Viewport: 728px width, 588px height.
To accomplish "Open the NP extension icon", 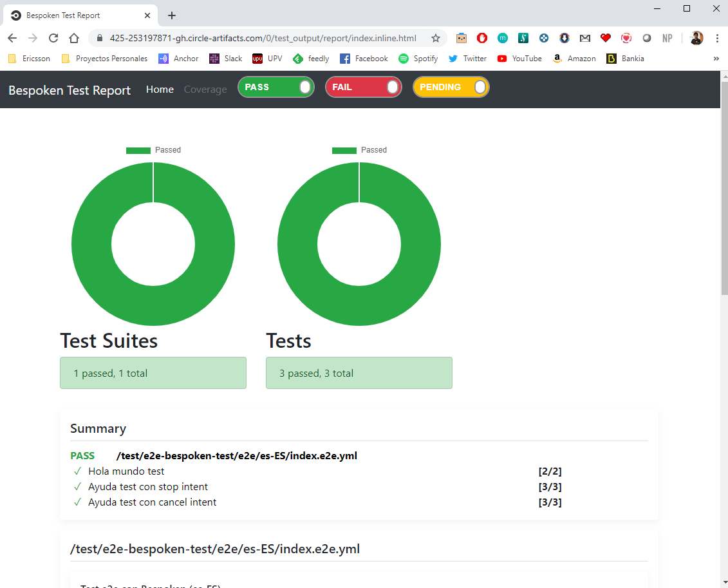I will 667,38.
